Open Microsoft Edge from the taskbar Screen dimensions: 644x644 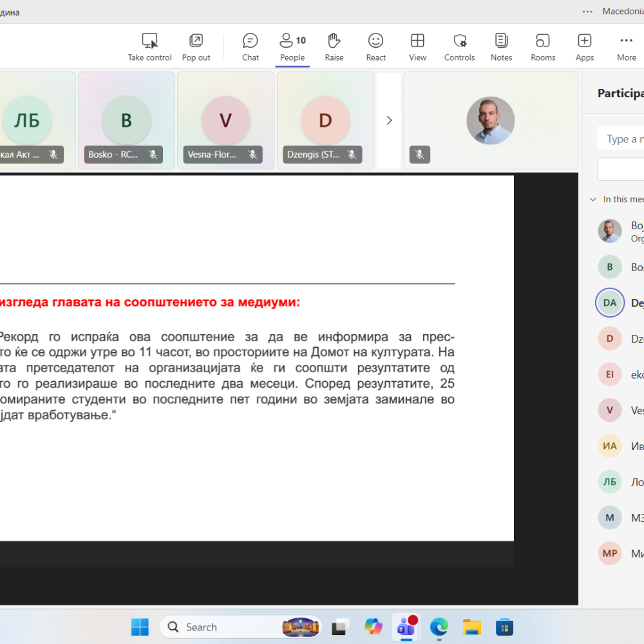[439, 627]
